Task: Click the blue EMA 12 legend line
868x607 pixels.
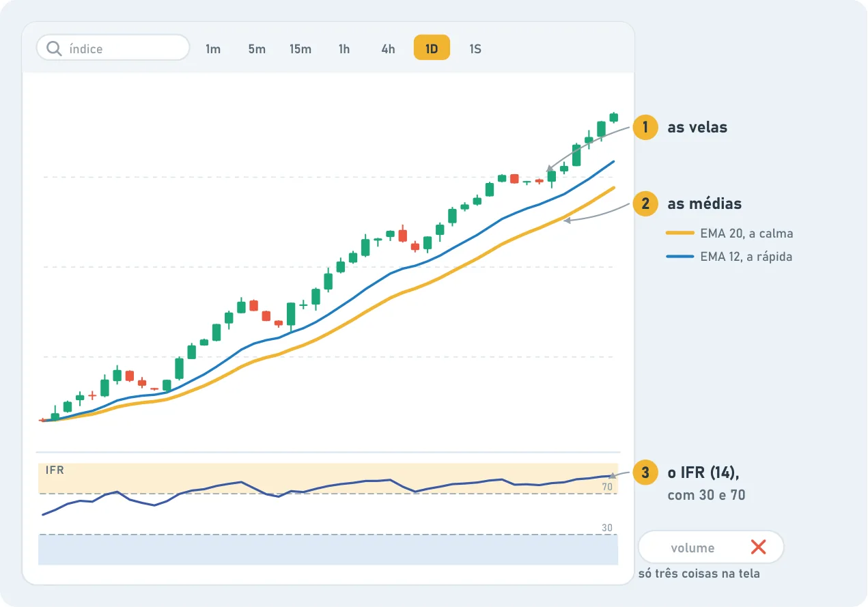Action: pos(680,257)
